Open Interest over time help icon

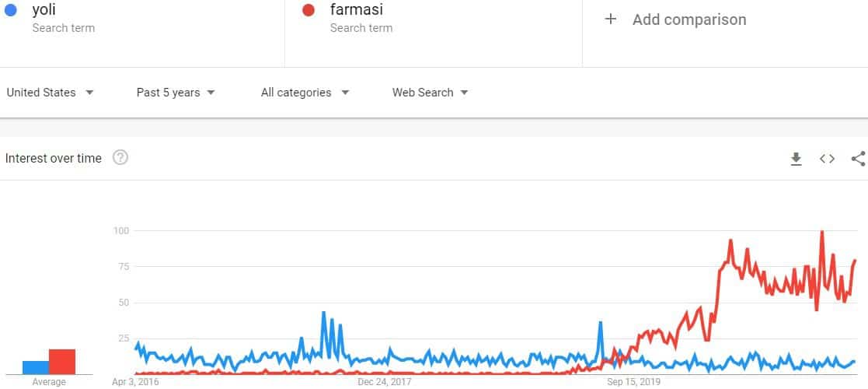(x=120, y=158)
